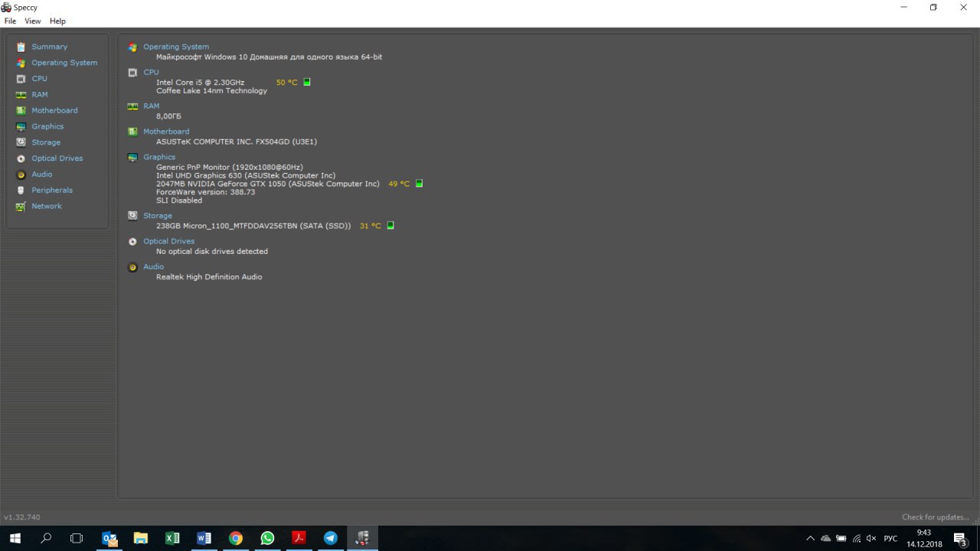
Task: Open Adobe Acrobat from the taskbar
Action: point(299,538)
